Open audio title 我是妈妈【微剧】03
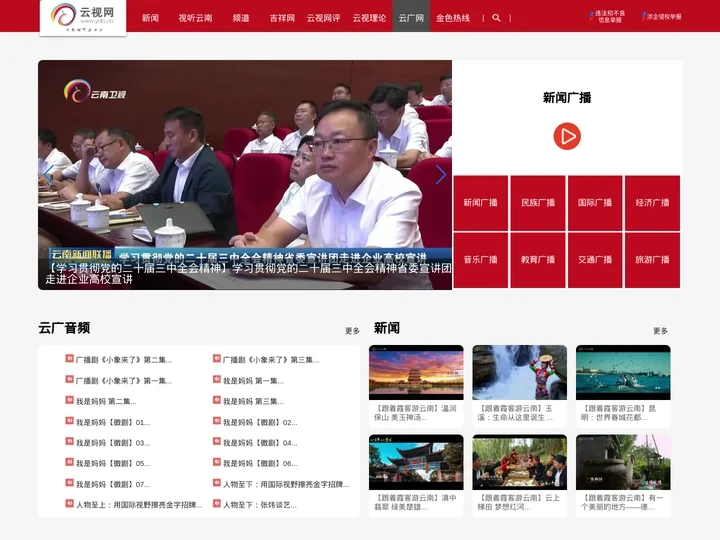Screen dimensions: 720x540 pyautogui.click(x=113, y=443)
